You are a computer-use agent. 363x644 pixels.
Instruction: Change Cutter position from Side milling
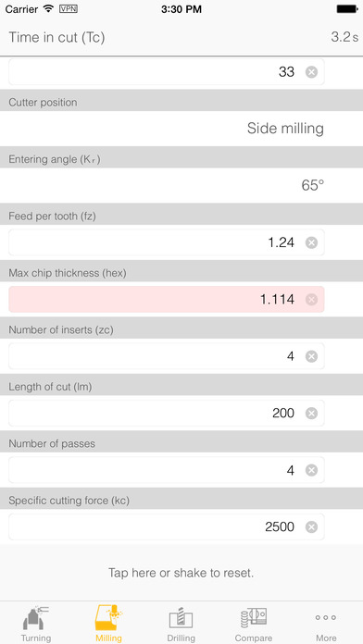pos(181,129)
